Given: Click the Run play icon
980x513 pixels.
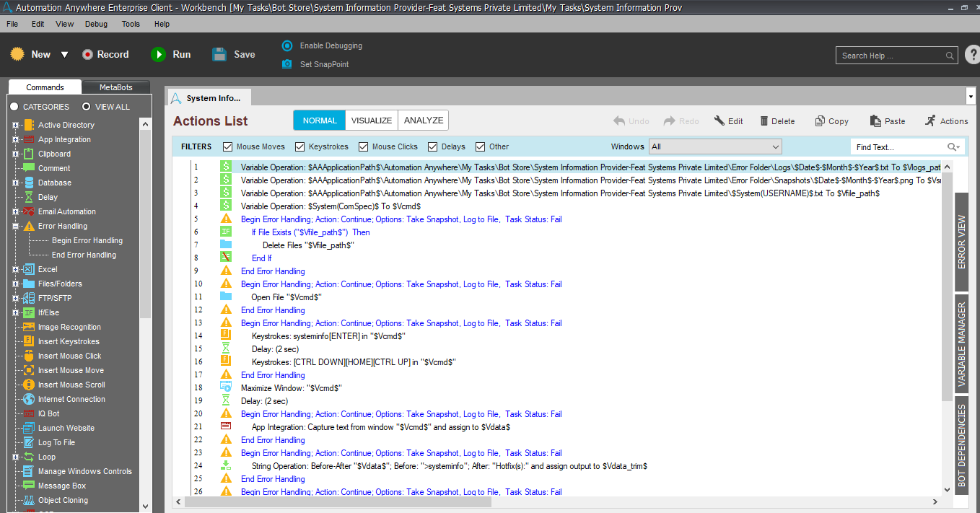Looking at the screenshot, I should point(158,55).
